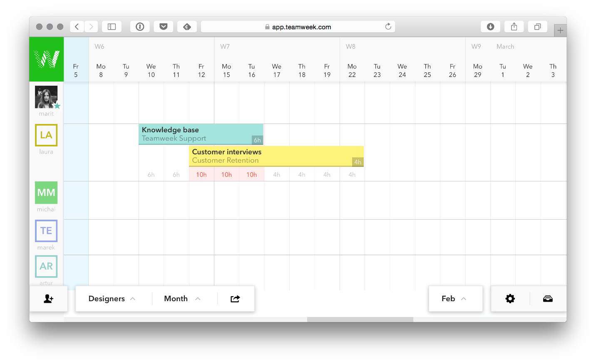This screenshot has width=596, height=364.
Task: Expand the Designers group dropdown
Action: pyautogui.click(x=112, y=299)
